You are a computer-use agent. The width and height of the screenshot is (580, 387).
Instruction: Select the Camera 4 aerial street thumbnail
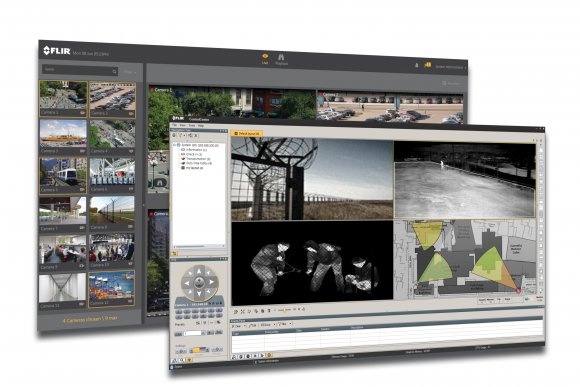[x=112, y=137]
